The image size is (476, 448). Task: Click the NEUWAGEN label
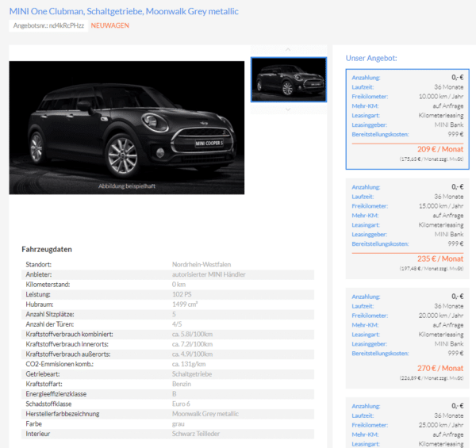click(x=110, y=25)
